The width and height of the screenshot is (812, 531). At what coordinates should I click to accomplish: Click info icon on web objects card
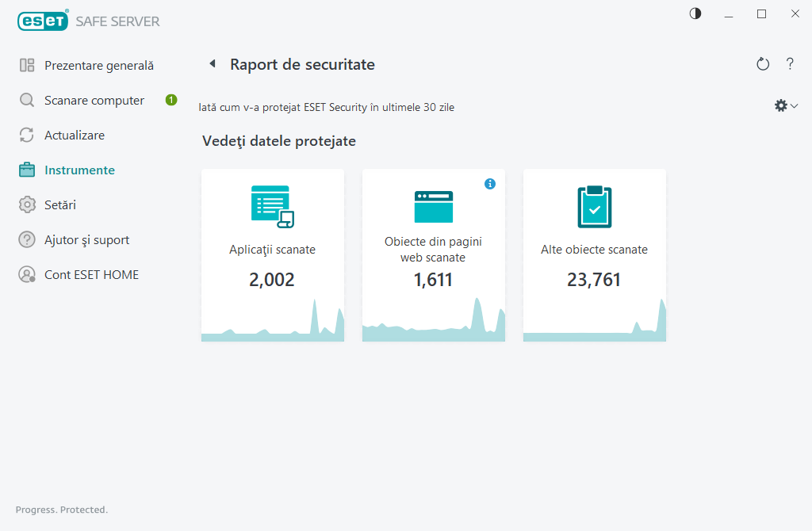(490, 184)
